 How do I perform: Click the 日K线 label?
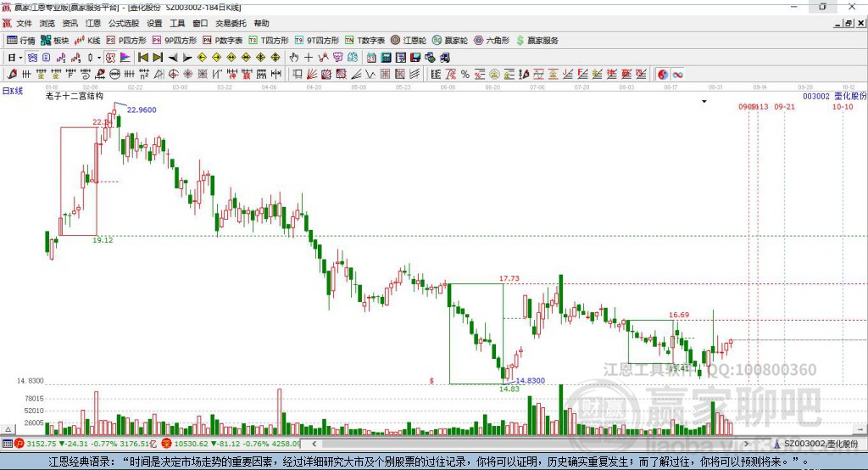(12, 91)
